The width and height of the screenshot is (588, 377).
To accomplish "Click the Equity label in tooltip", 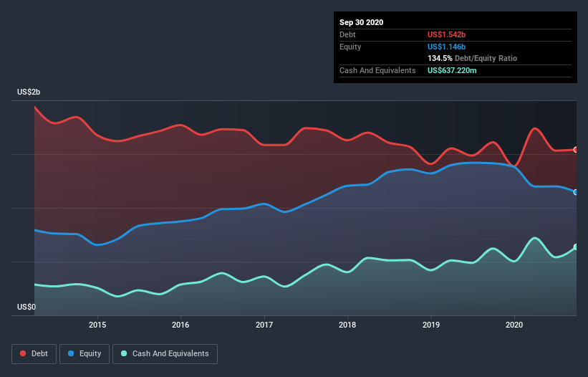I will (350, 47).
